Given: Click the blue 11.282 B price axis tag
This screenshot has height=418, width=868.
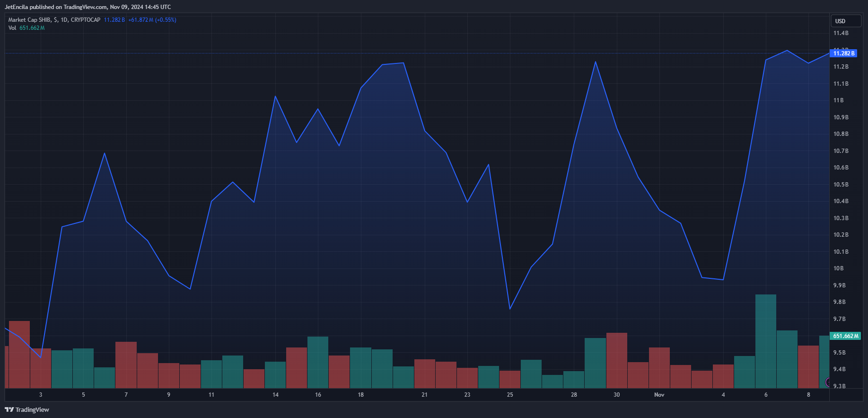Looking at the screenshot, I should [844, 53].
